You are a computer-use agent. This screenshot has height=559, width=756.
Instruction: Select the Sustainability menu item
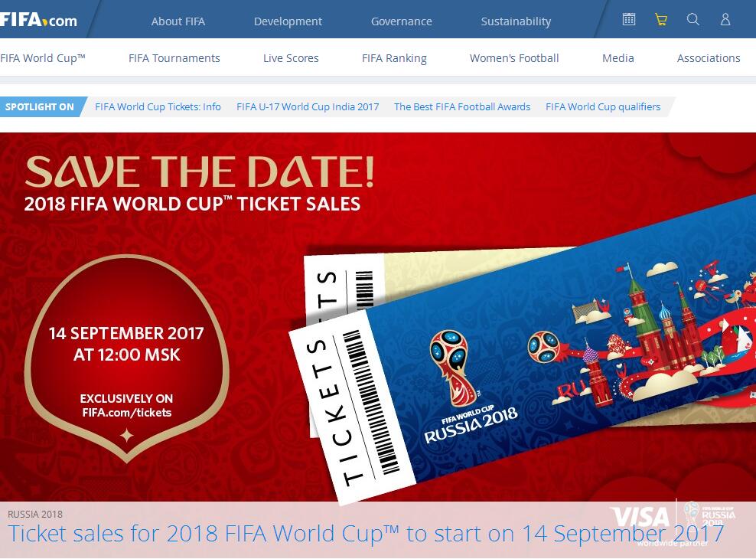click(516, 21)
